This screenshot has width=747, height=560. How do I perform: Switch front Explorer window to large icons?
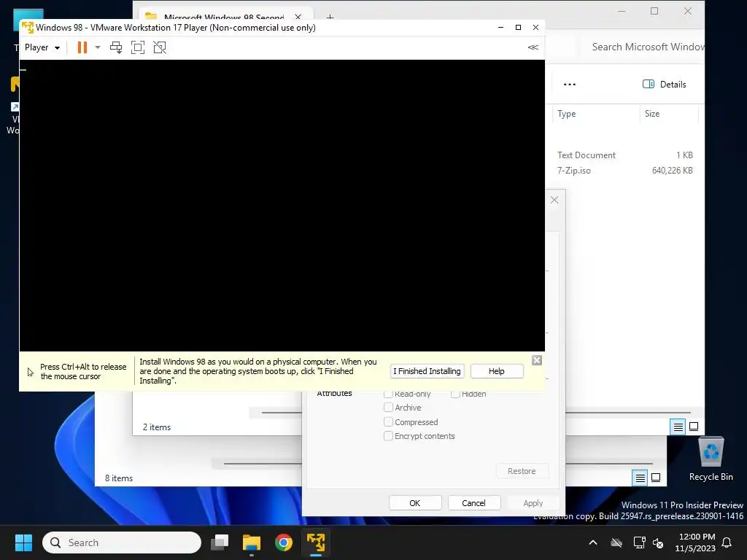pyautogui.click(x=694, y=427)
